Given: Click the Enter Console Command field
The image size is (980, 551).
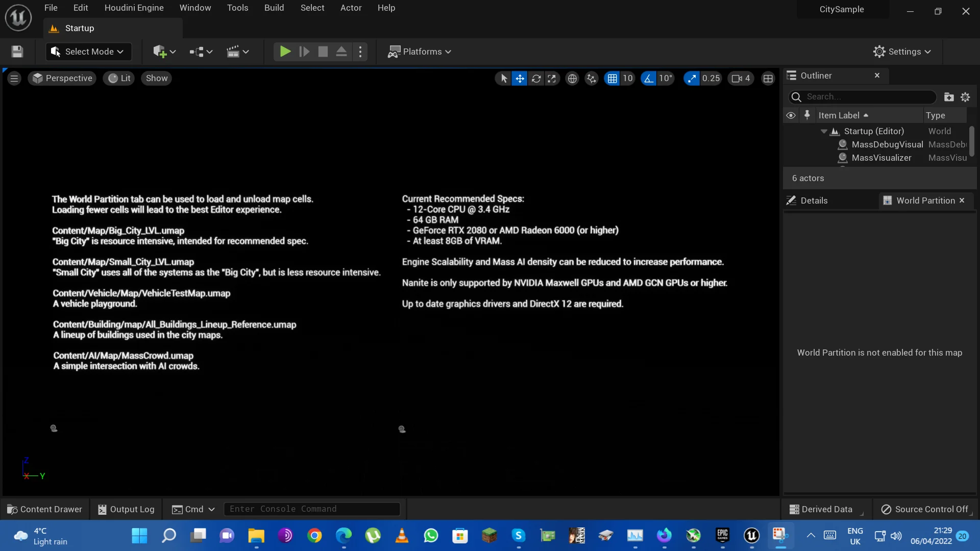Looking at the screenshot, I should (312, 509).
